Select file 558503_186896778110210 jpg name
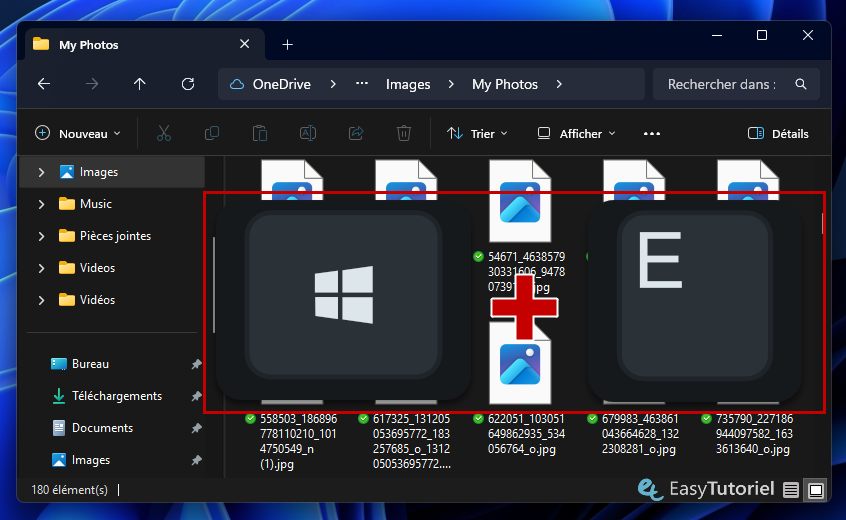 pyautogui.click(x=298, y=441)
